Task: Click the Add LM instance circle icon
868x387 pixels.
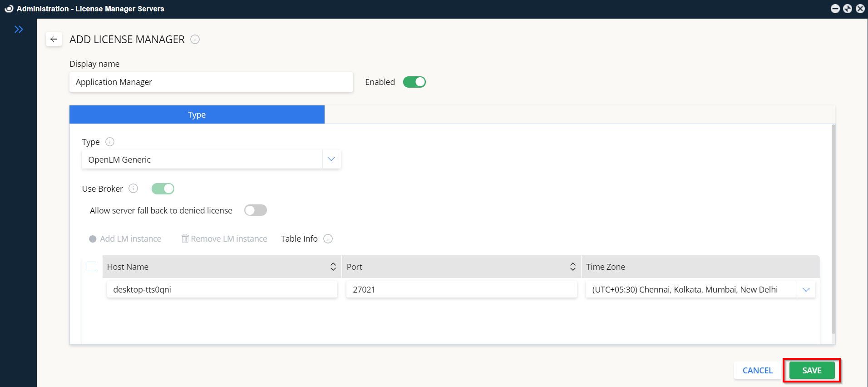Action: 93,239
